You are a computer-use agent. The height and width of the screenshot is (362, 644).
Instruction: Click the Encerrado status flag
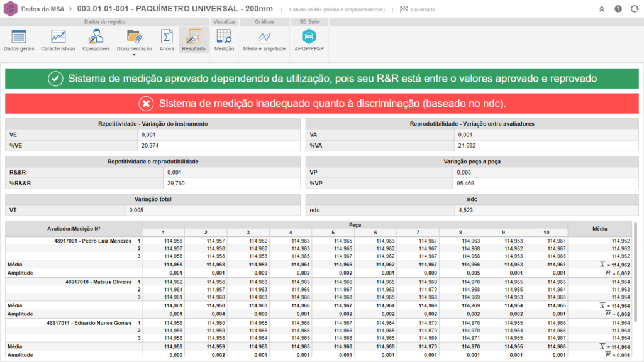click(418, 9)
